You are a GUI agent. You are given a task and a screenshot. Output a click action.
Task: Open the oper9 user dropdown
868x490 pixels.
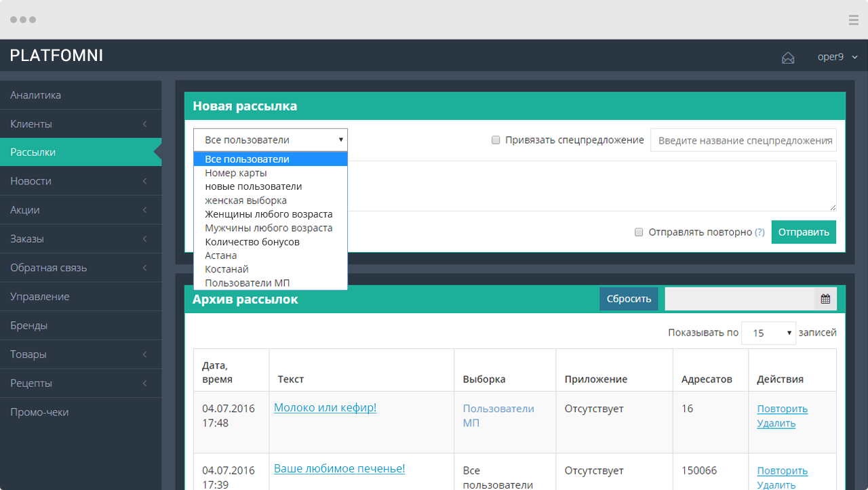coord(837,57)
